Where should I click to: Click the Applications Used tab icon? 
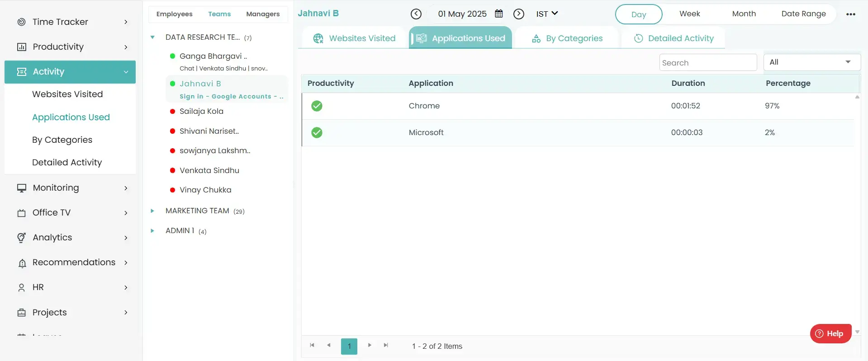pyautogui.click(x=421, y=38)
